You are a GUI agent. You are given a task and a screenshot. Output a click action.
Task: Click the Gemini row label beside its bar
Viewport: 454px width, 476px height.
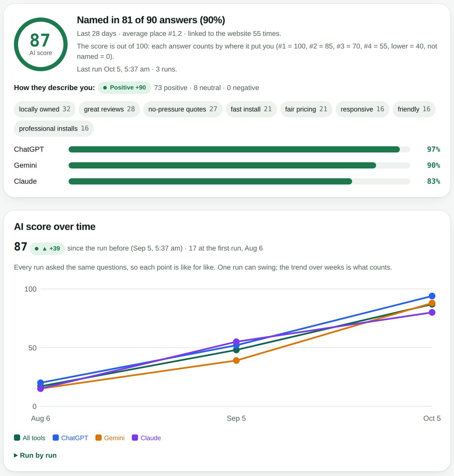point(25,165)
